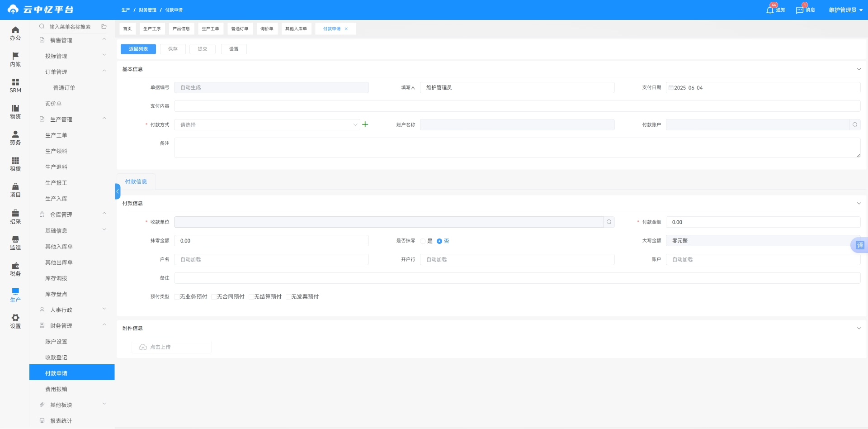Click the search icon in 付款账户 field
Image resolution: width=868 pixels, height=429 pixels.
point(855,125)
